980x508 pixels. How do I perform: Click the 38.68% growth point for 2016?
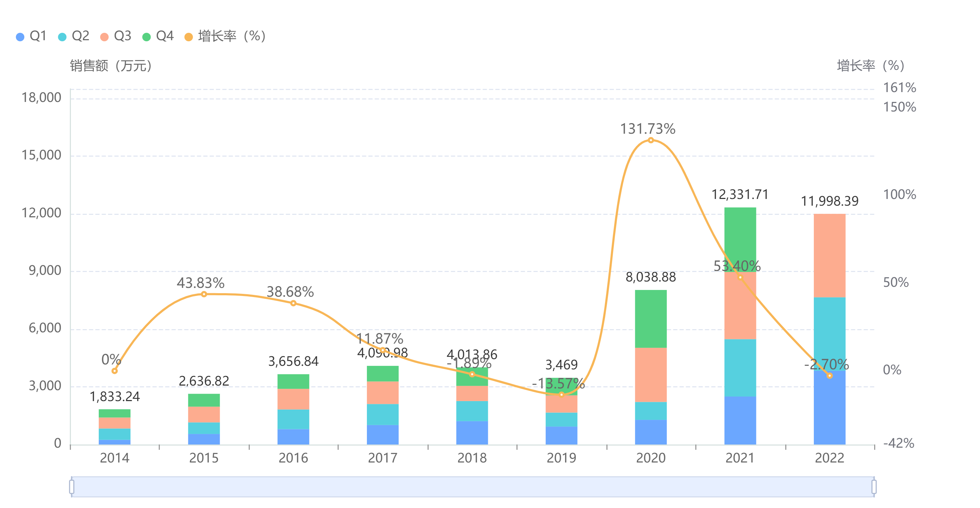point(293,303)
